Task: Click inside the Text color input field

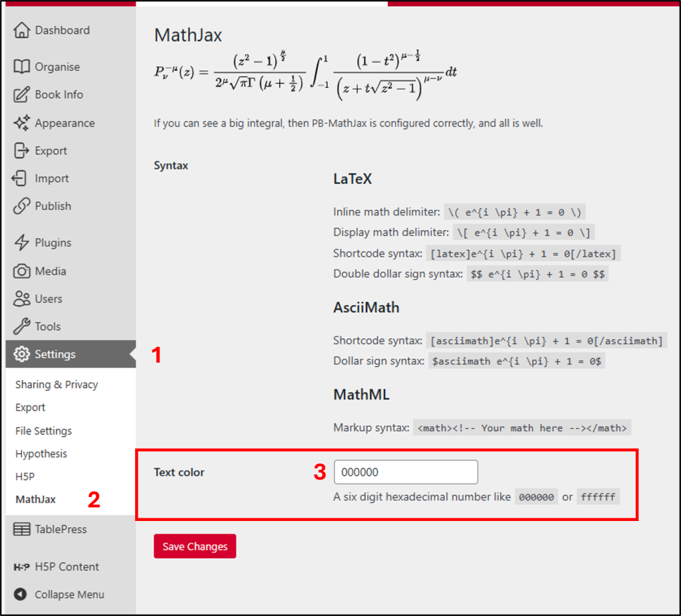Action: tap(406, 472)
